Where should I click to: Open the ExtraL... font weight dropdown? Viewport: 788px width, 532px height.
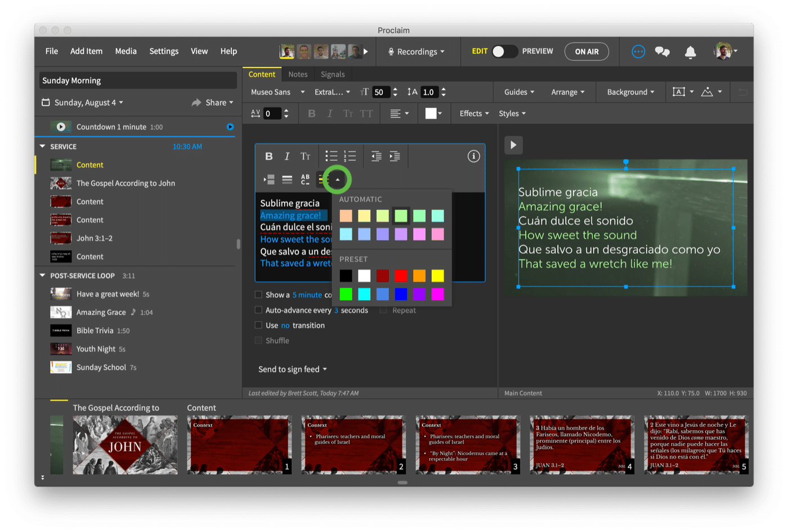pyautogui.click(x=332, y=92)
